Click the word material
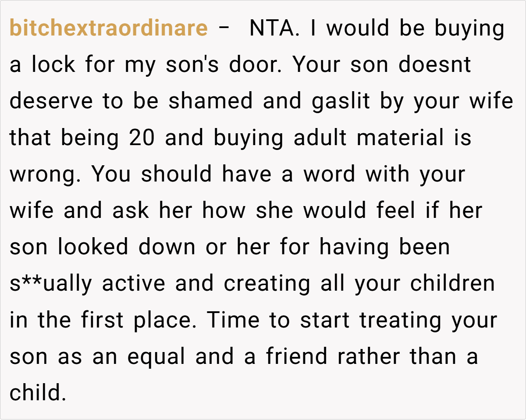The height and width of the screenshot is (420, 526). tap(400, 138)
